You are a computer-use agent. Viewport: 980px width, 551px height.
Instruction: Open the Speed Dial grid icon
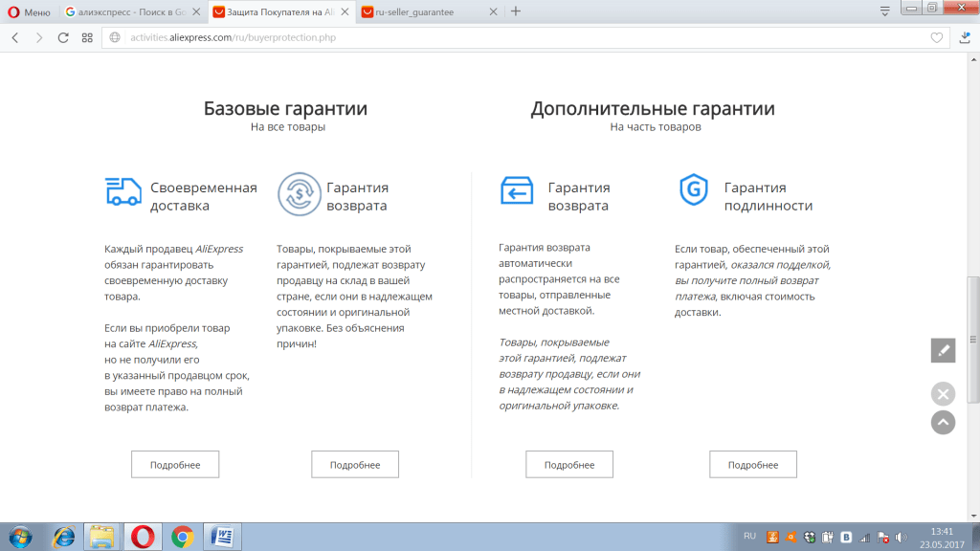87,37
